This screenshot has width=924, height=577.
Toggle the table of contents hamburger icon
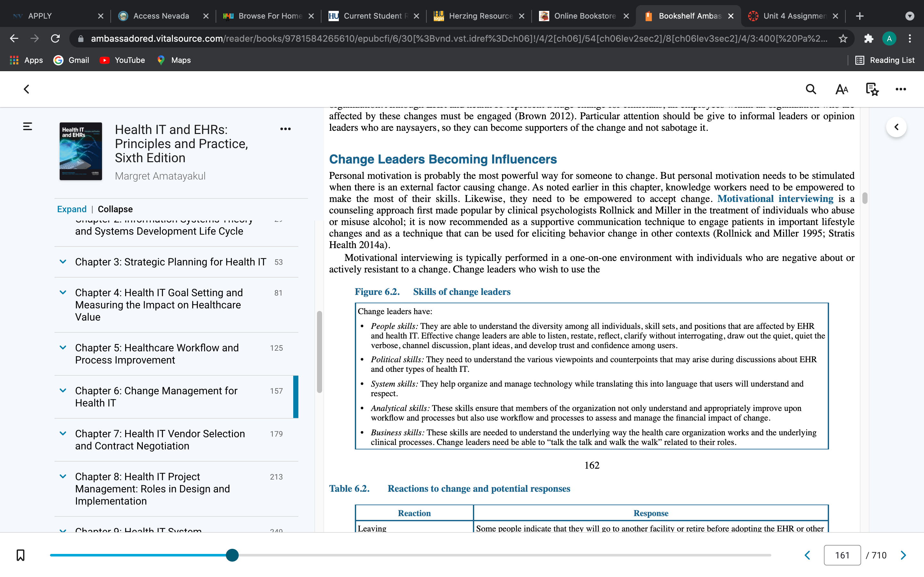pyautogui.click(x=28, y=127)
